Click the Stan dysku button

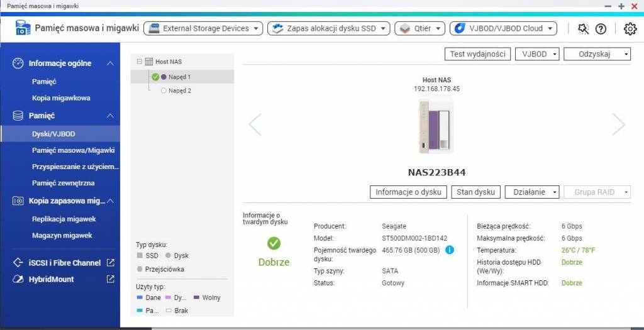[x=475, y=192]
